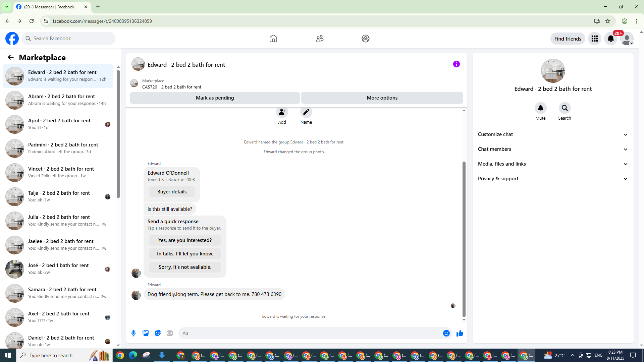The image size is (644, 362).
Task: Open the sticker picker icon
Action: (158, 333)
